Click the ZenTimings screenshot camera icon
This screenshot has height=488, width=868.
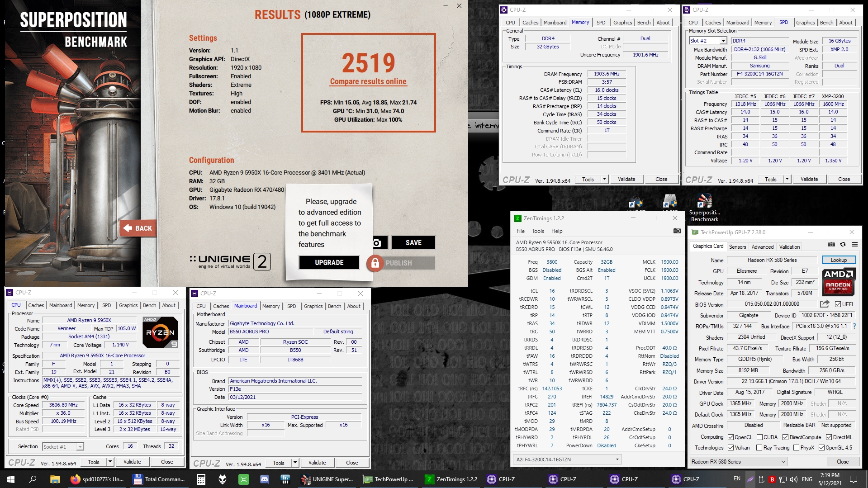pyautogui.click(x=677, y=231)
